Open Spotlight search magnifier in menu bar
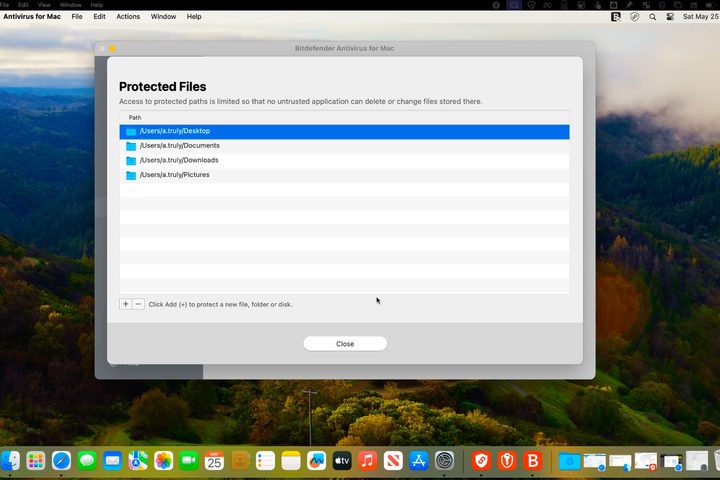The height and width of the screenshot is (480, 720). 652,17
